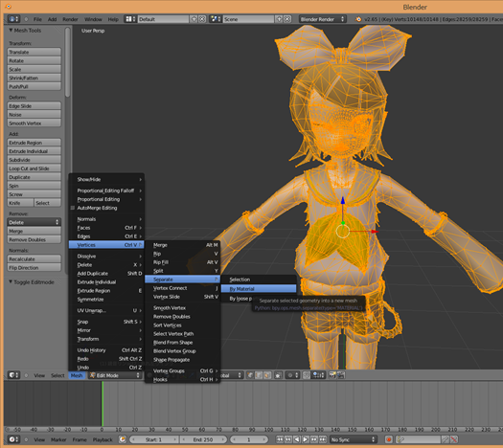
Task: Add a new screen layout with plus icon
Action: [x=194, y=19]
